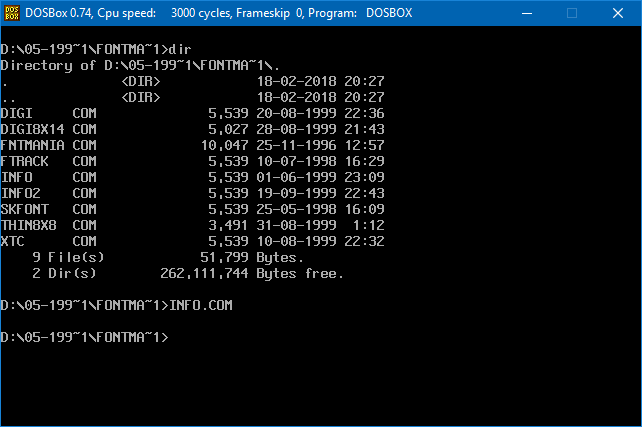The image size is (642, 427).
Task: Maximize the DOSBox window
Action: [572, 14]
